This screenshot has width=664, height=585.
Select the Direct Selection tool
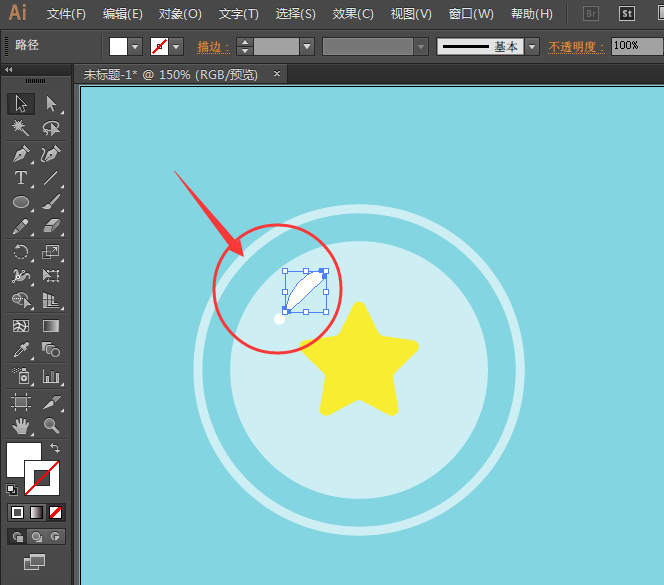coord(51,104)
